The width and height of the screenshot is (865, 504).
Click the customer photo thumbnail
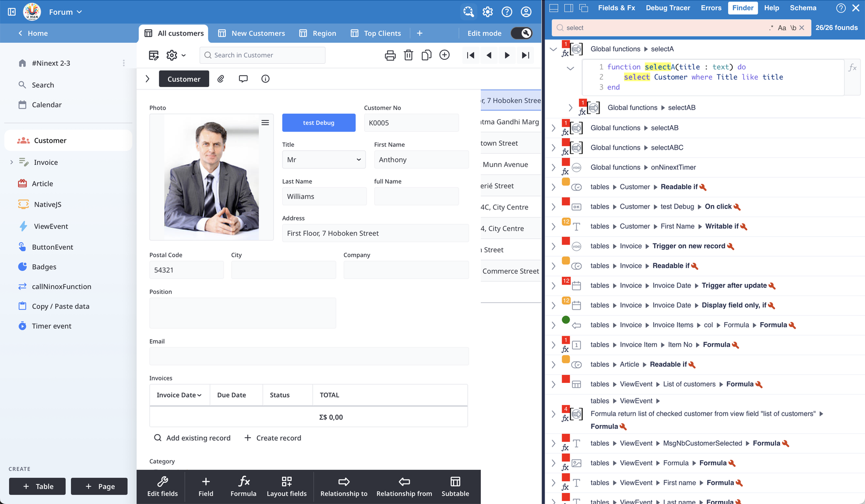pyautogui.click(x=211, y=177)
